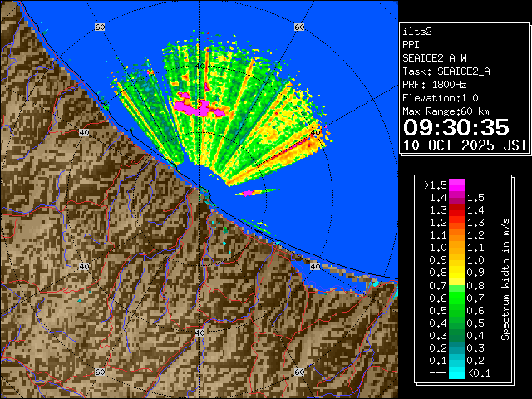Click the 09:30:35 timestamp
Viewport: 532px width, 399px height.
click(x=456, y=127)
